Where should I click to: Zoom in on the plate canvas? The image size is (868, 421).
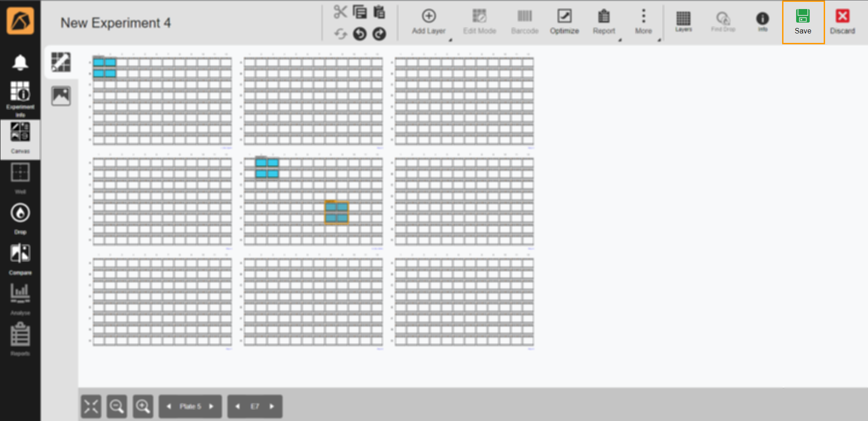click(143, 406)
